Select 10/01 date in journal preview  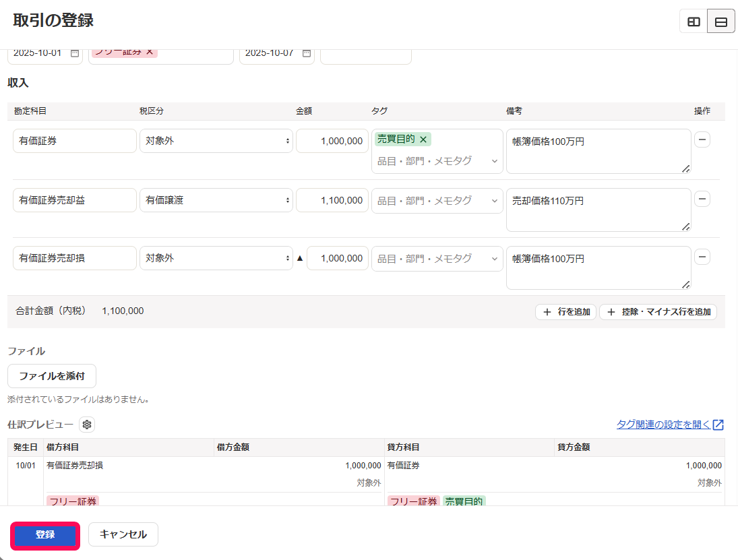(x=26, y=466)
